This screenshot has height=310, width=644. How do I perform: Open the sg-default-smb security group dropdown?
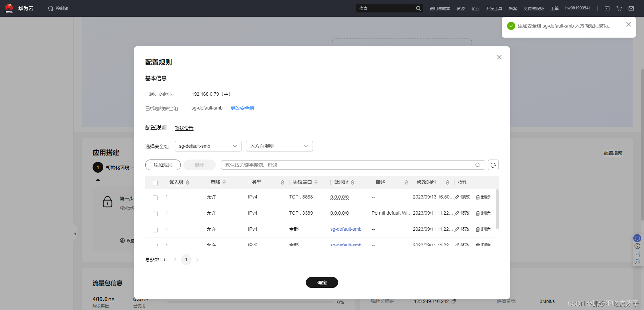click(x=208, y=146)
